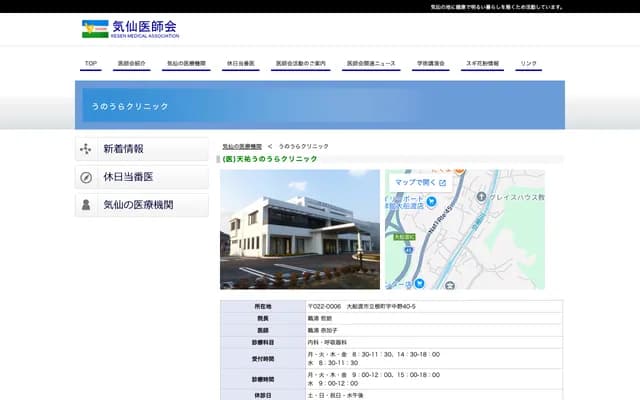Click the 気仙医師会 logo
640x400 pixels.
130,29
